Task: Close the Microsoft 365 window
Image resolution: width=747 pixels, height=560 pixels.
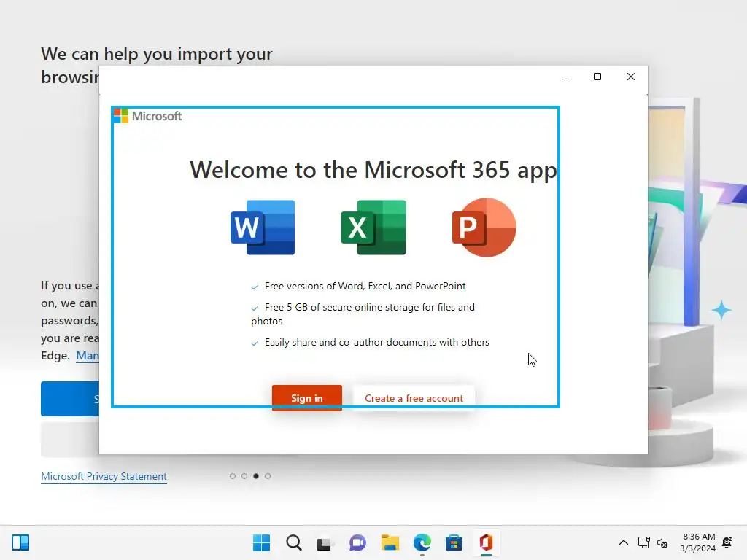Action: pos(631,77)
